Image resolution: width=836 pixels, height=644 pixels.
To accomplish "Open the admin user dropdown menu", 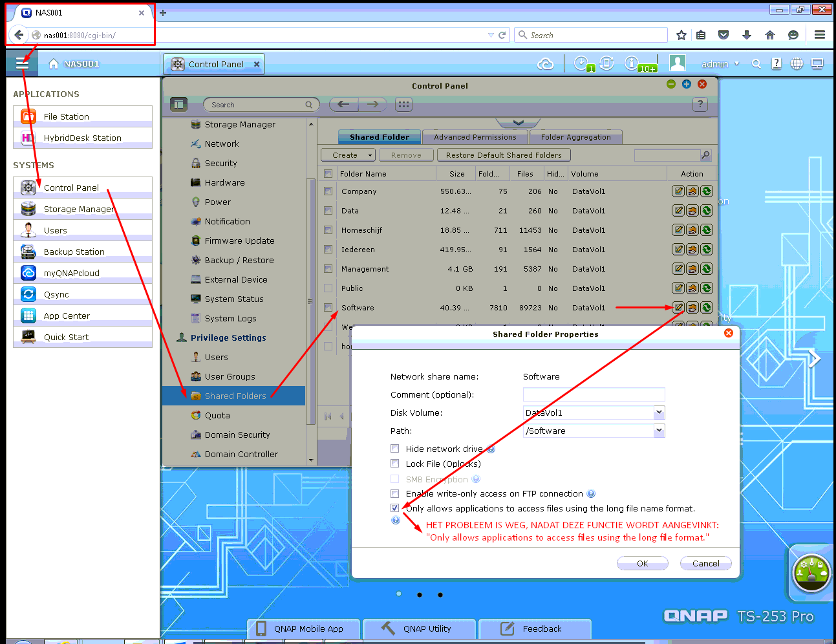I will (x=736, y=64).
